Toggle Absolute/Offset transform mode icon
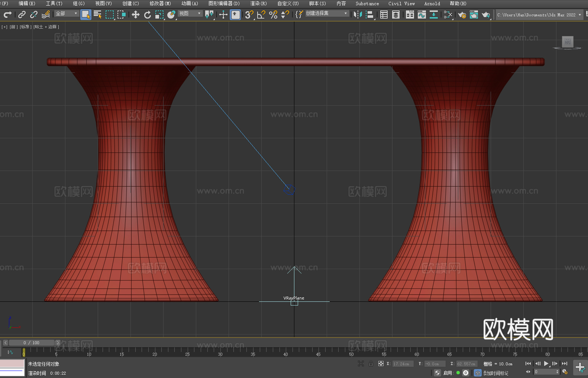 pos(381,364)
